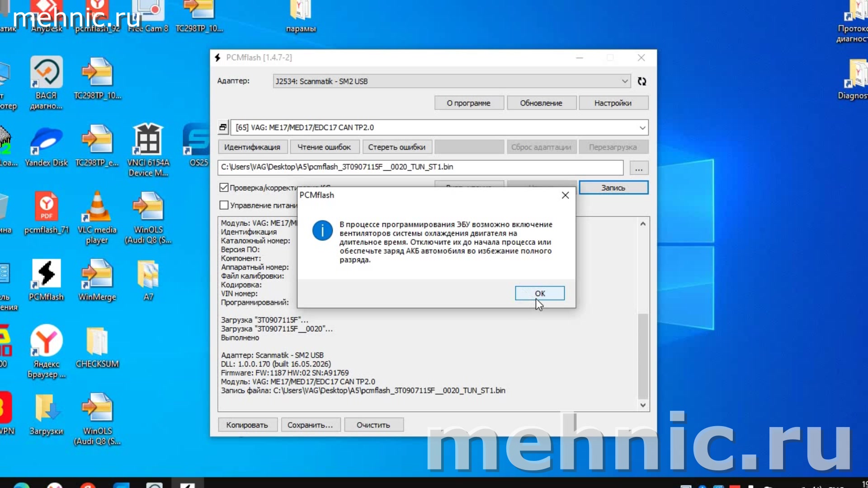The width and height of the screenshot is (868, 488).
Task: Open ВАСЯ диагност desktop icon
Action: [47, 84]
